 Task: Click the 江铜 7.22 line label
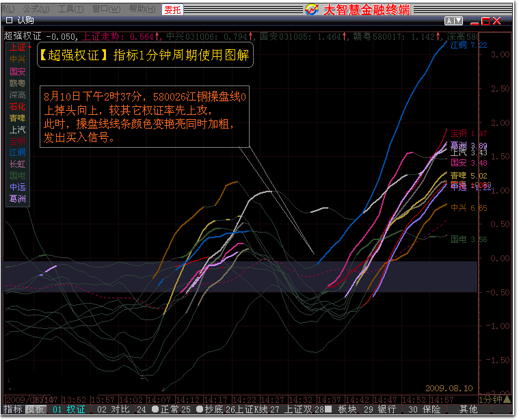pos(468,45)
